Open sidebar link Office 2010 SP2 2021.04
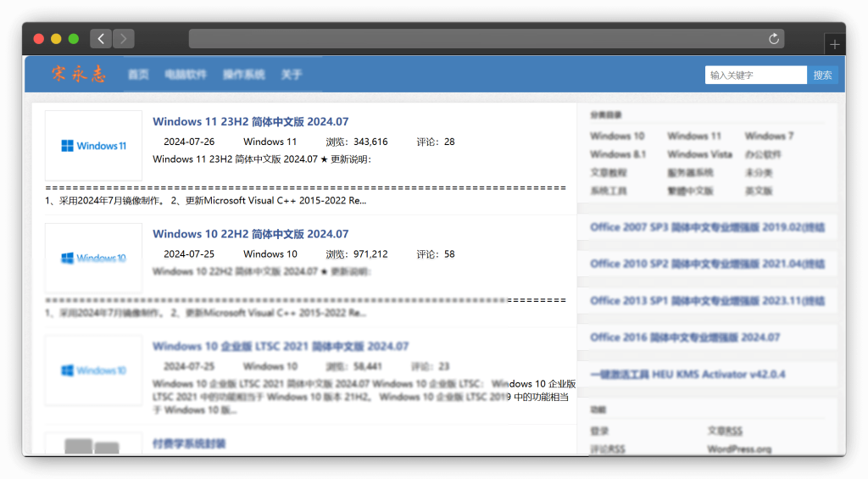Image resolution: width=868 pixels, height=479 pixels. click(x=708, y=264)
